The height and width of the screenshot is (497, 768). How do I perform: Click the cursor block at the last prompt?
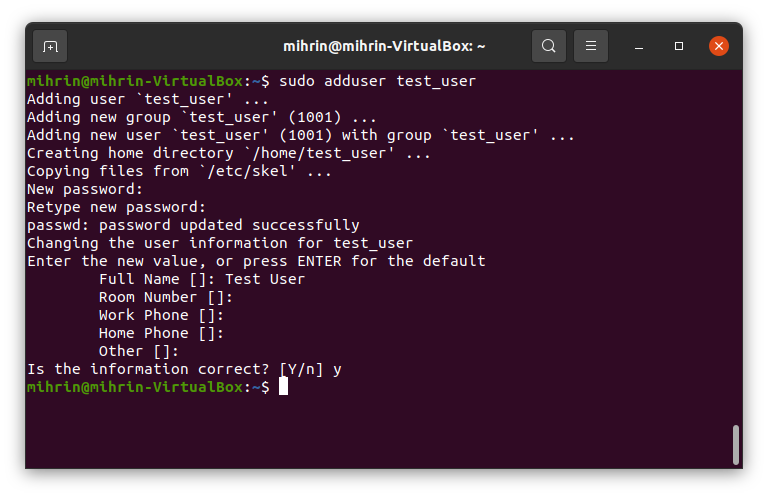283,387
